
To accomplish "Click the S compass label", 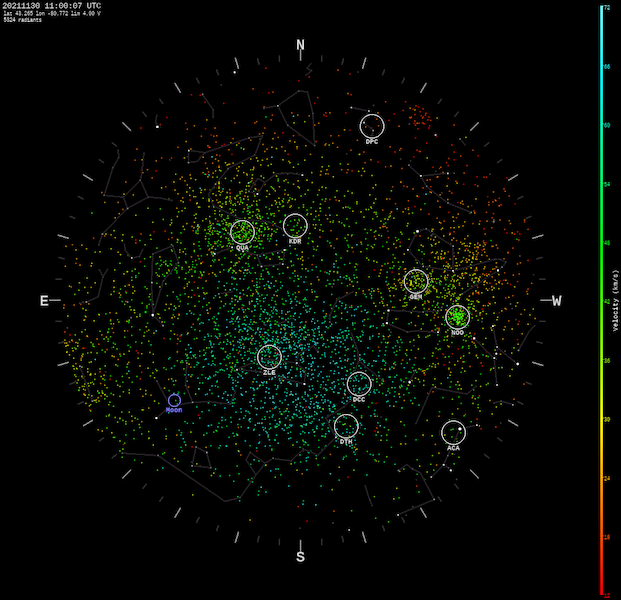I will tap(300, 557).
